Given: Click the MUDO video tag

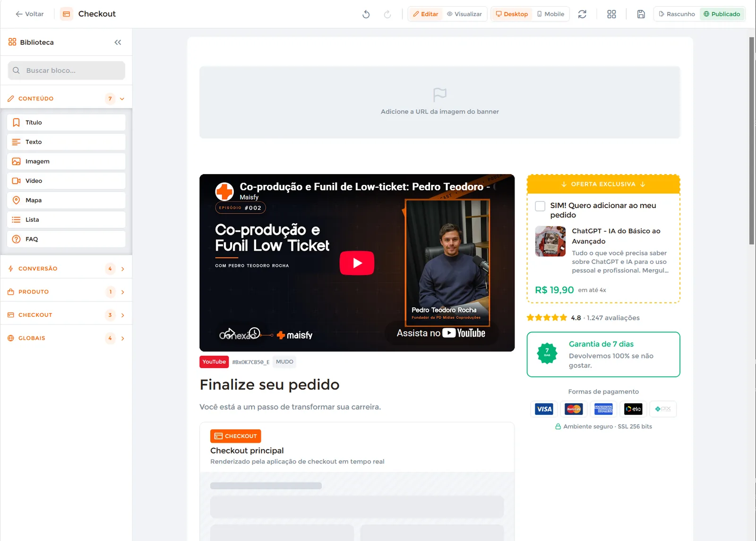Looking at the screenshot, I should pyautogui.click(x=284, y=362).
